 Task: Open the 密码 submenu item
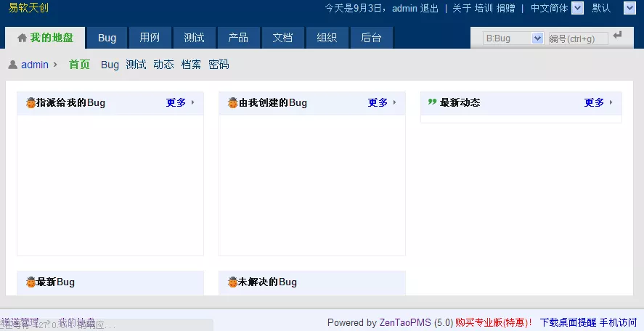219,65
